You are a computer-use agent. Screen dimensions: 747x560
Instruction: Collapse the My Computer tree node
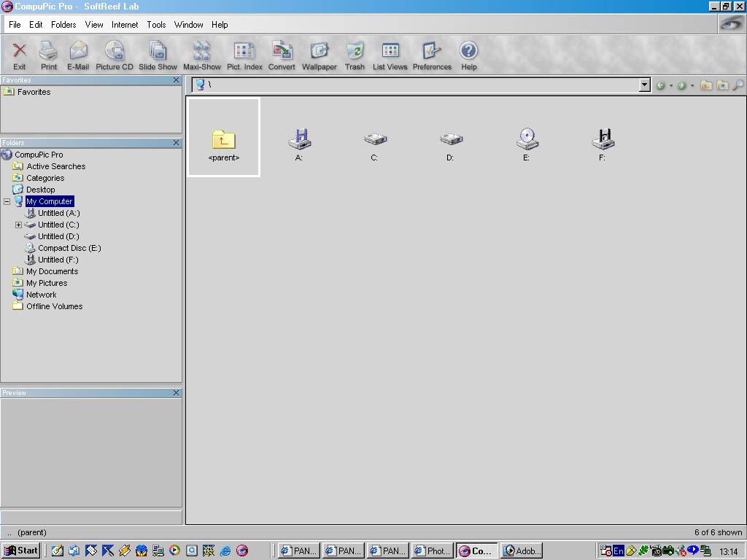(x=7, y=201)
